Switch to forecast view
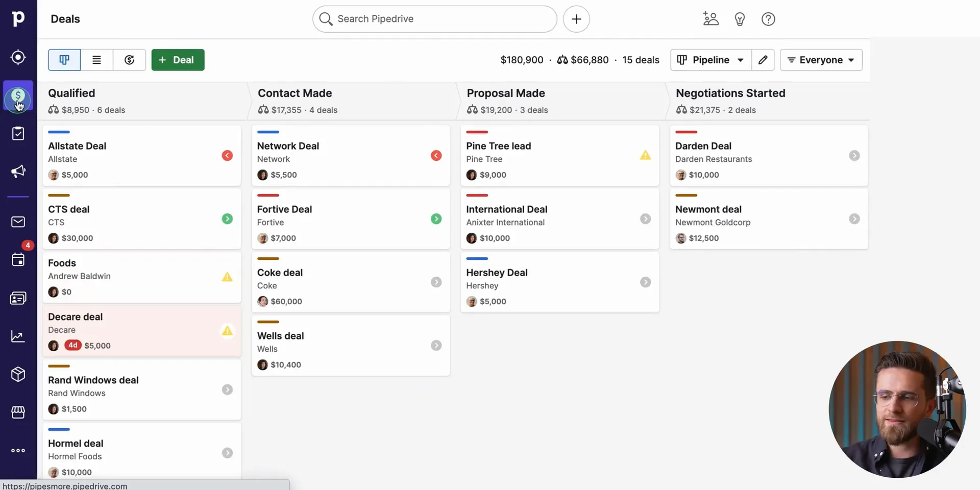The height and width of the screenshot is (490, 980). point(129,60)
